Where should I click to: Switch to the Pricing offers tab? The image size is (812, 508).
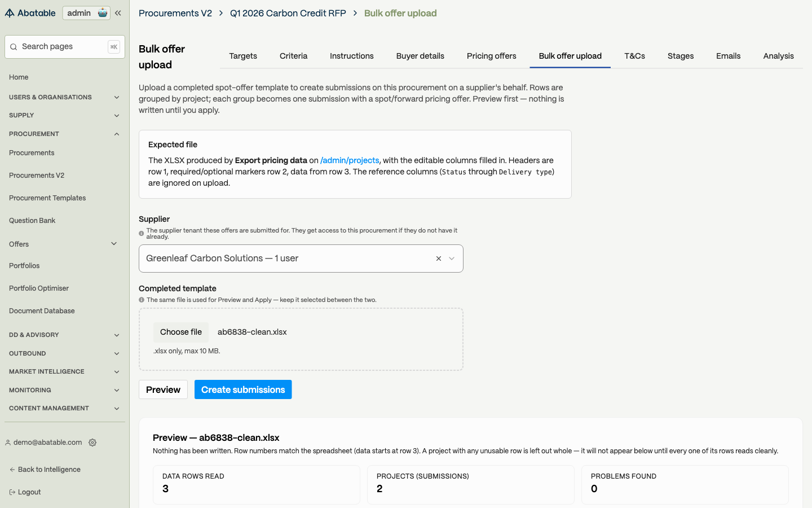tap(492, 56)
